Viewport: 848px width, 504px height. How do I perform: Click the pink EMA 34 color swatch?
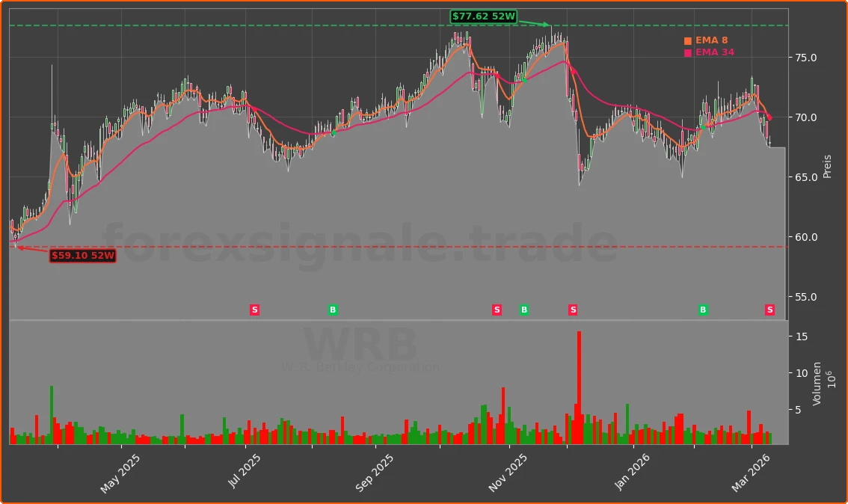(x=686, y=53)
